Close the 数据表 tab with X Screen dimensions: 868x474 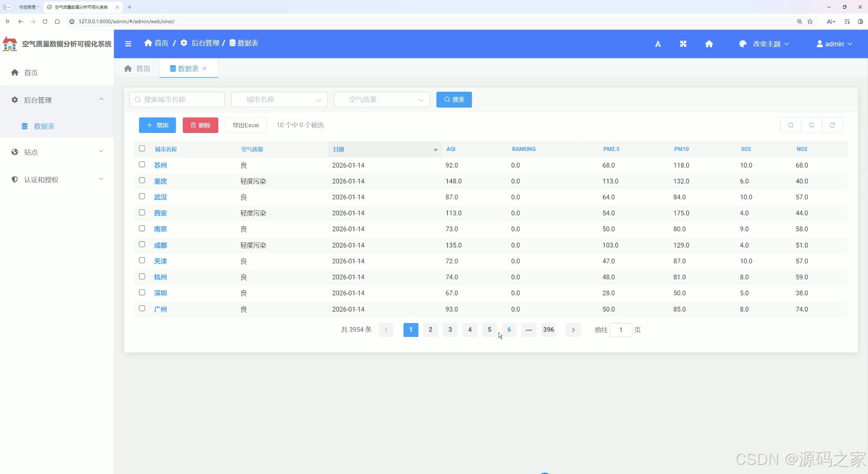pyautogui.click(x=205, y=68)
